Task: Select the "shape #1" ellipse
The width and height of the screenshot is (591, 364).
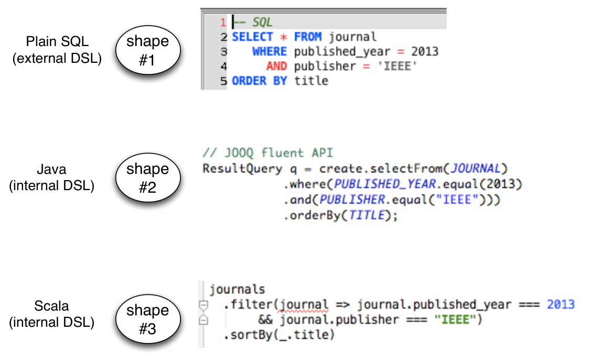Action: (x=148, y=50)
